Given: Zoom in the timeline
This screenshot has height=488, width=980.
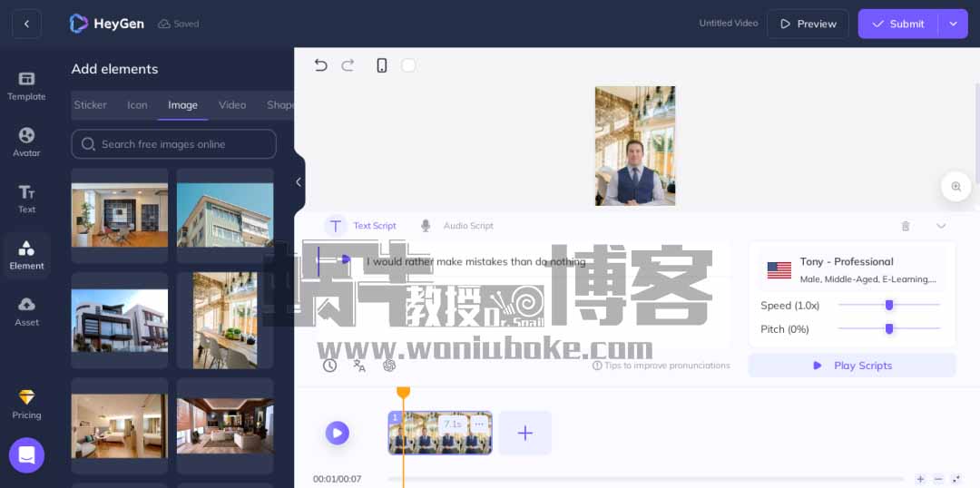Looking at the screenshot, I should pos(920,479).
